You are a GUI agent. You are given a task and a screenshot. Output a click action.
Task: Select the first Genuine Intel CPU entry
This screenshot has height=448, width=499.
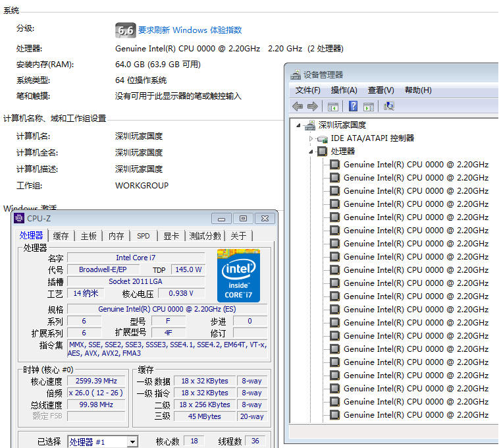point(415,165)
